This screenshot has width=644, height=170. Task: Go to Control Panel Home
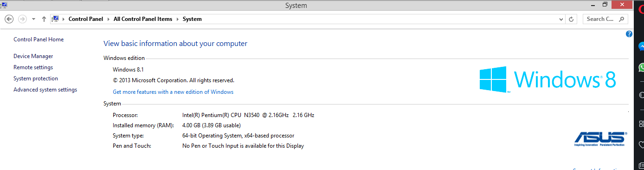click(39, 39)
